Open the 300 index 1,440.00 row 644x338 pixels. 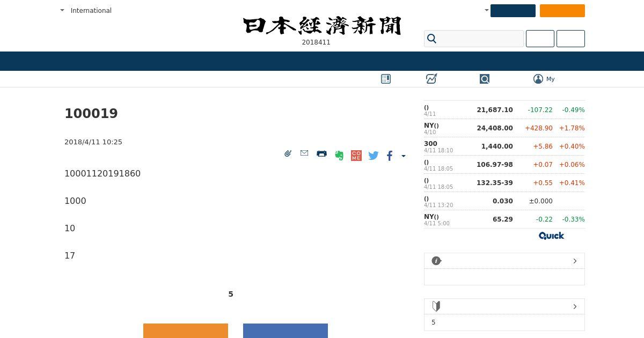click(504, 146)
